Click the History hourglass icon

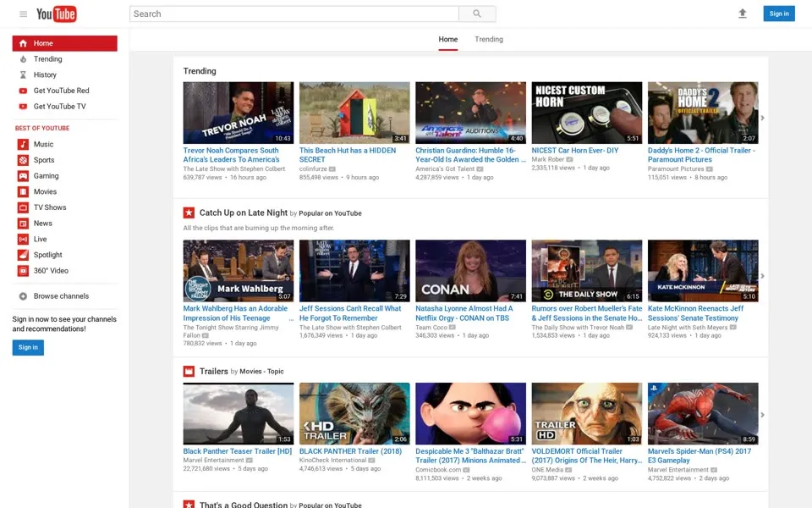[x=23, y=75]
